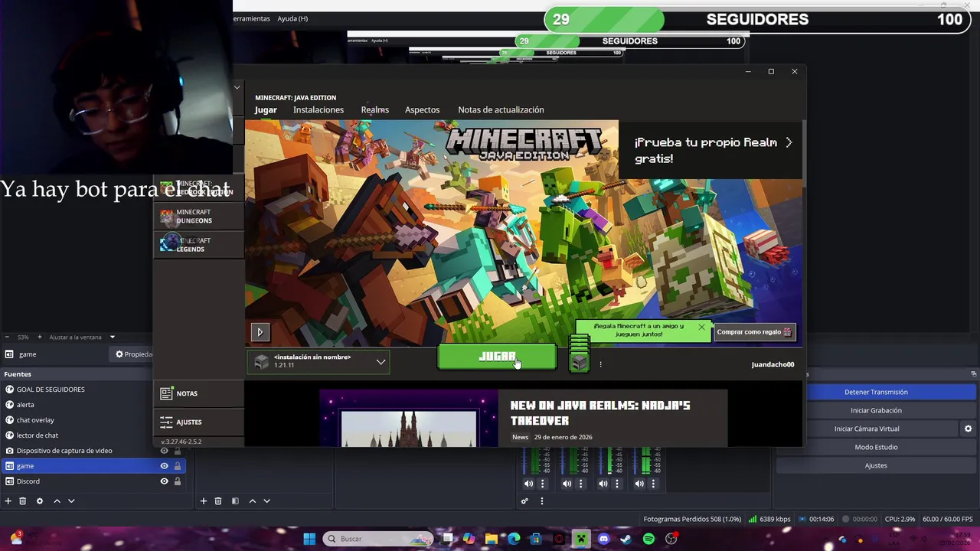980x551 pixels.
Task: Click Modo Estudio in OBS
Action: [x=876, y=447]
